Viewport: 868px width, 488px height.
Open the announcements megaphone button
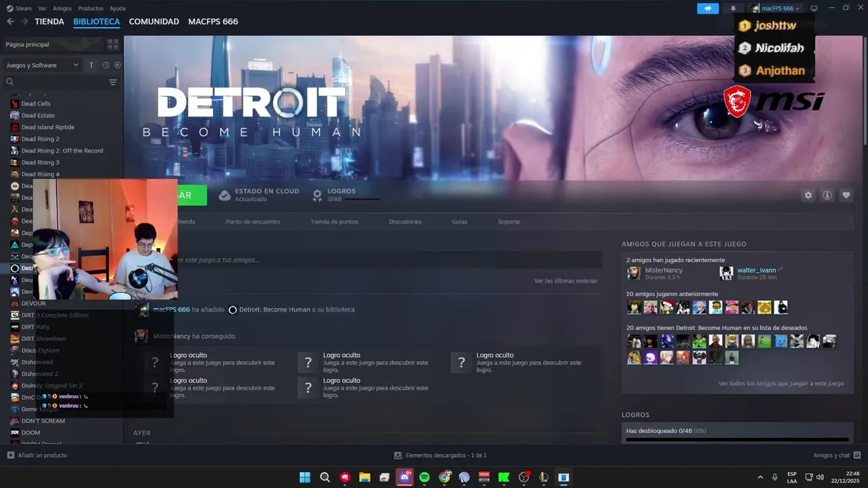click(707, 8)
